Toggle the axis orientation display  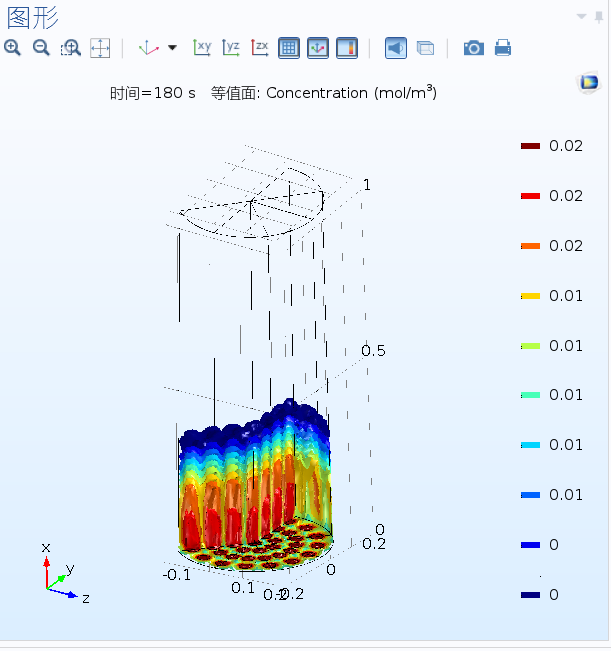[x=318, y=48]
